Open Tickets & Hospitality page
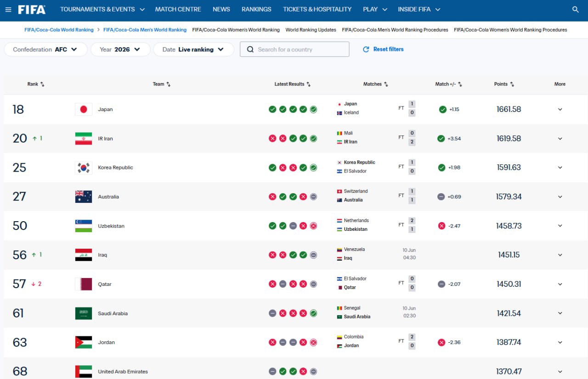The height and width of the screenshot is (379, 588). (x=317, y=9)
